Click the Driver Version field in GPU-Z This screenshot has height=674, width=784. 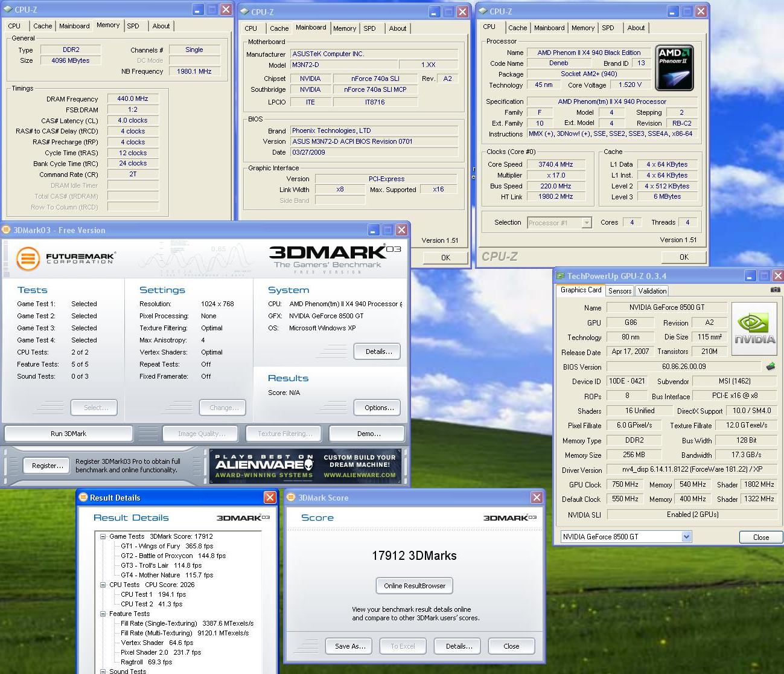(x=692, y=469)
